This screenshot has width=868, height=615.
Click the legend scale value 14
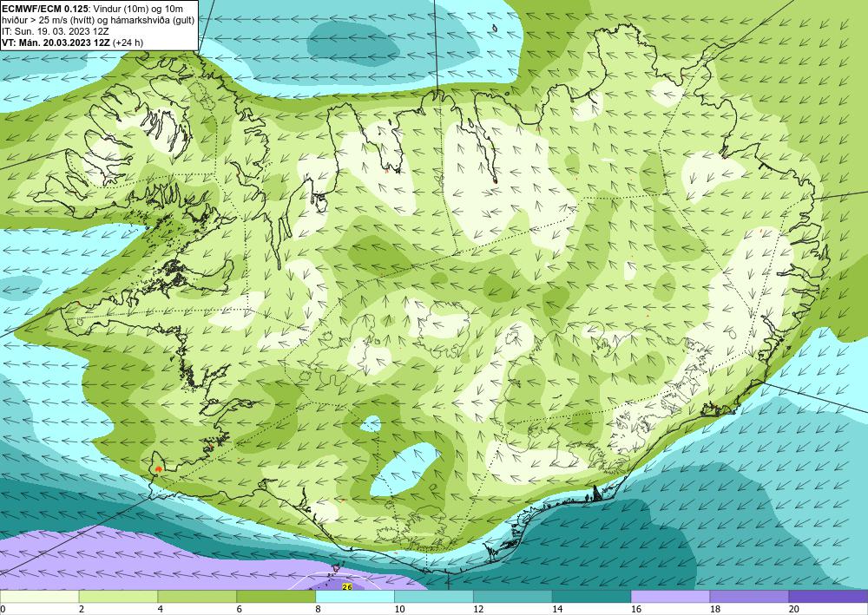click(x=557, y=610)
